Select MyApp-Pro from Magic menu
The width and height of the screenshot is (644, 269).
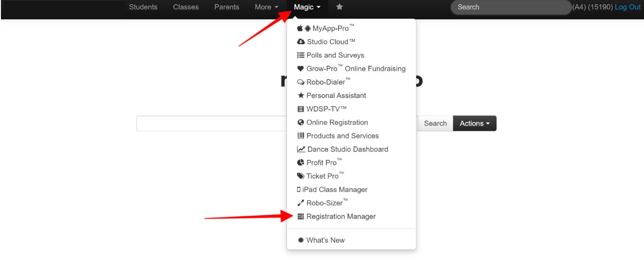pos(351,29)
